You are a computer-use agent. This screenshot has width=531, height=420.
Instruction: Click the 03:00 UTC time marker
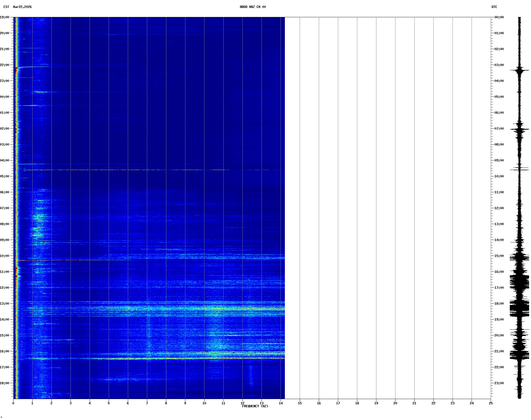499,65
